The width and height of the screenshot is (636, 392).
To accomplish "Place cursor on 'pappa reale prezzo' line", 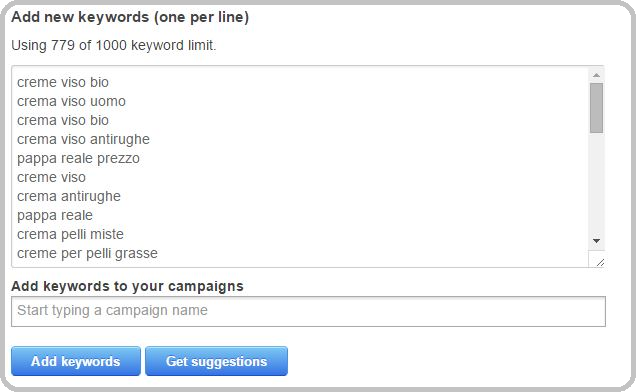I will 78,159.
